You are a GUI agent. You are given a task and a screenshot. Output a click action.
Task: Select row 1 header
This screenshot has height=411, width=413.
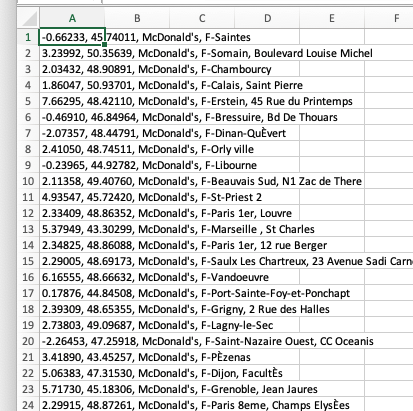(x=28, y=37)
